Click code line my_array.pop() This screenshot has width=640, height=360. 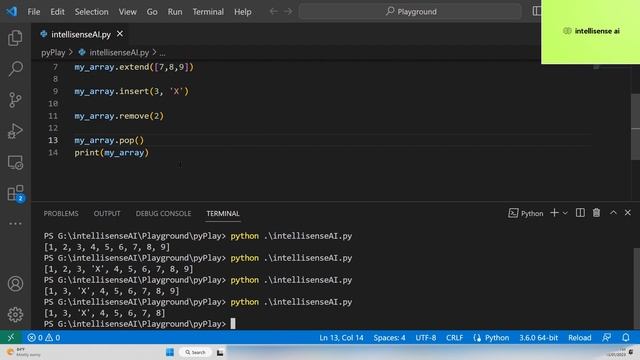[109, 140]
